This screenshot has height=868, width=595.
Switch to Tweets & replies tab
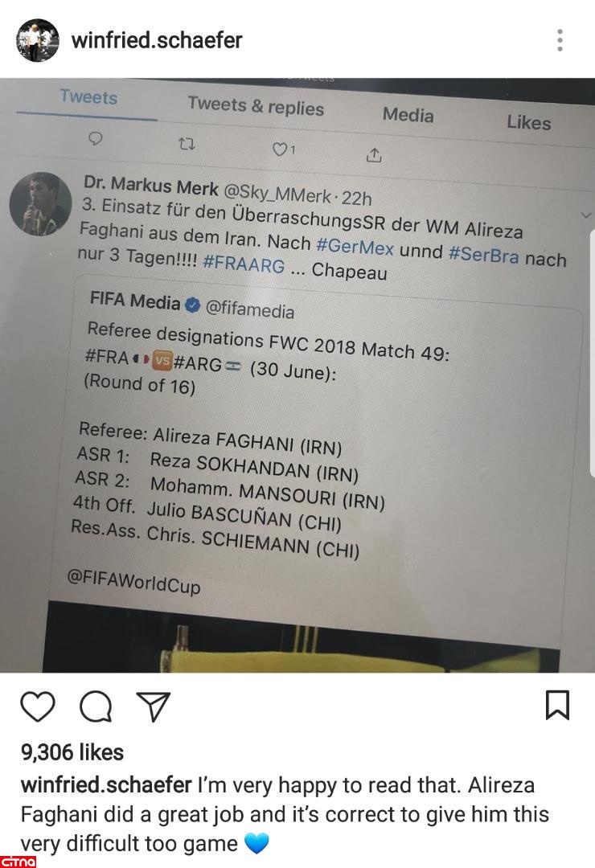pos(256,106)
